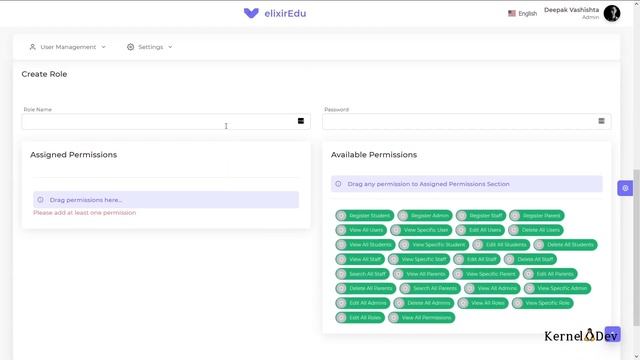The width and height of the screenshot is (640, 360).
Task: Open the floating purple settings gear on the right edge
Action: pos(625,188)
